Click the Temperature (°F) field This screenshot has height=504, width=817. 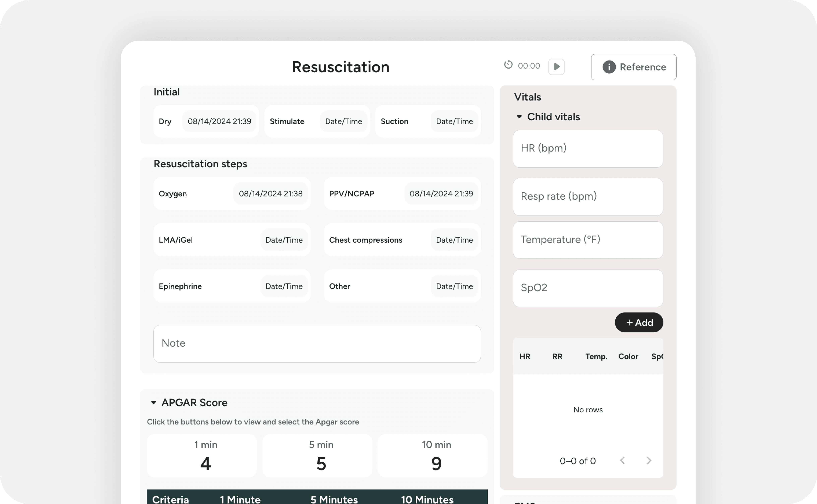tap(588, 240)
